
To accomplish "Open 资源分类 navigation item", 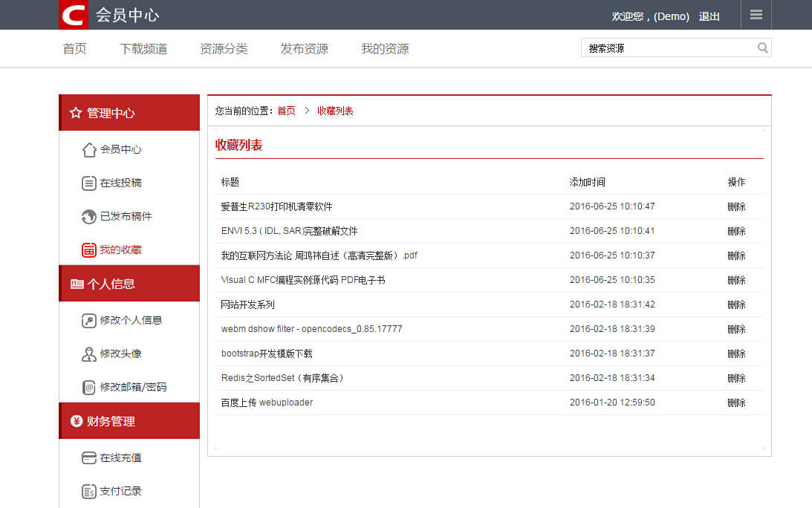I will click(224, 49).
